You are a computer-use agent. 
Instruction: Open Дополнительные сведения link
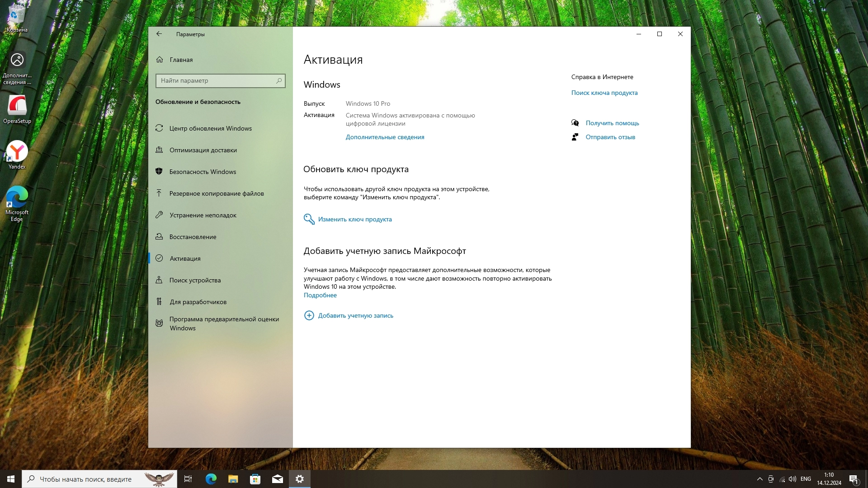point(385,137)
